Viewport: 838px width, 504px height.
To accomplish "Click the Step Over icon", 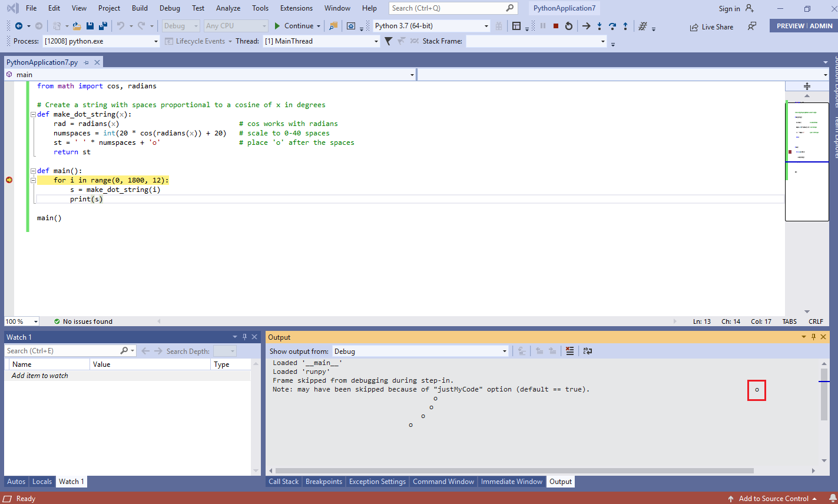I will tap(612, 26).
